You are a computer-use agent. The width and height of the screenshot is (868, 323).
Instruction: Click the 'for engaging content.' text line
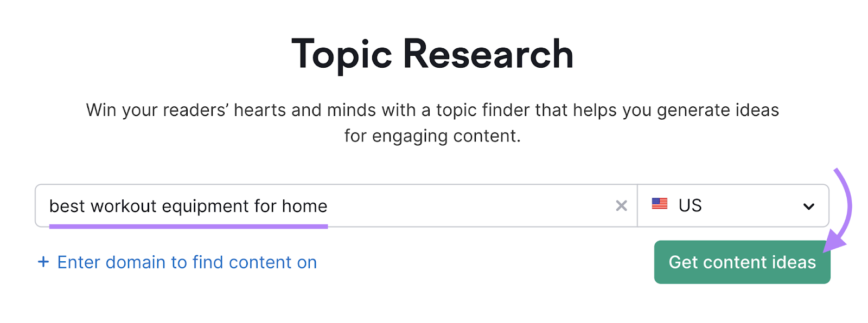[x=432, y=136]
